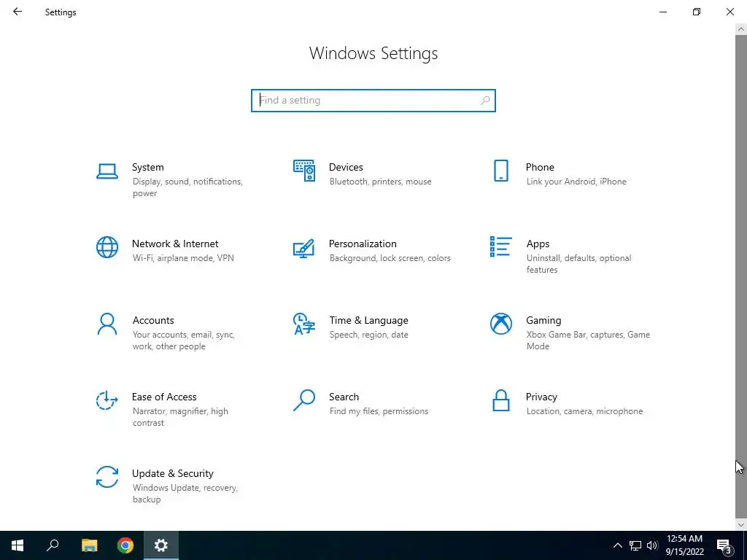Viewport: 747px width, 560px height.
Task: Click the Phone heading
Action: [540, 167]
